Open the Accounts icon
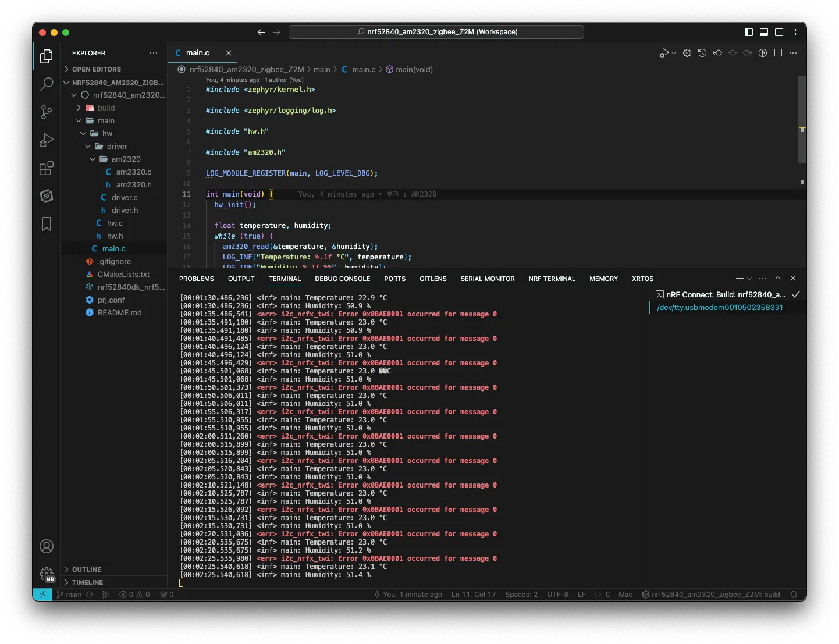Screen dimensions: 839x644 click(x=47, y=546)
